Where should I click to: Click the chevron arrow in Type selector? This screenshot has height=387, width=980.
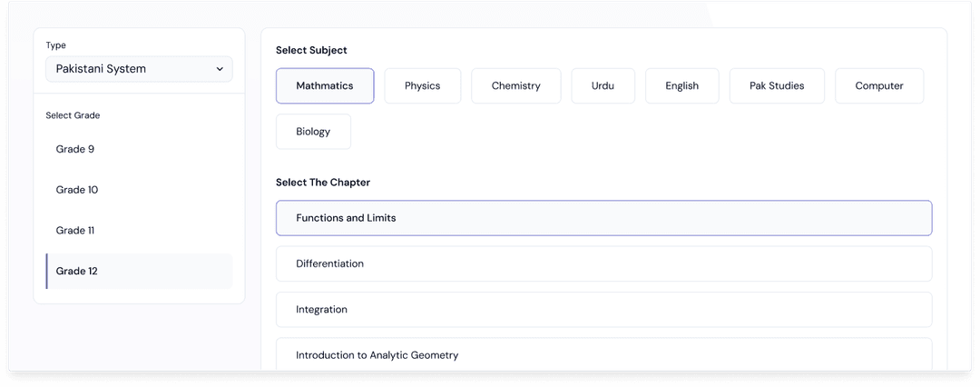click(x=220, y=69)
